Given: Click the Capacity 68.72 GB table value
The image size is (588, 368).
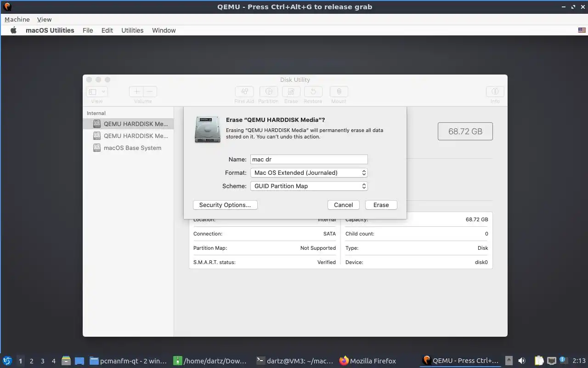Looking at the screenshot, I should tap(477, 219).
